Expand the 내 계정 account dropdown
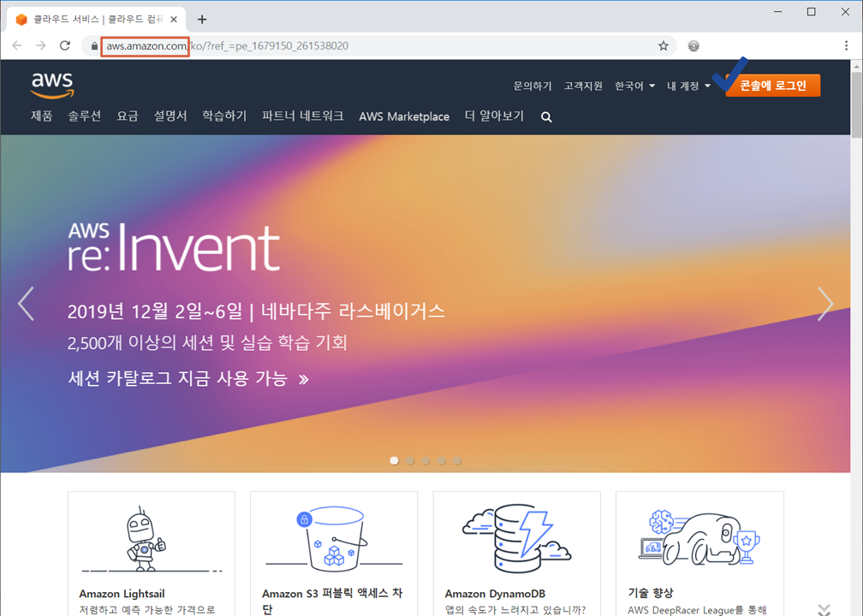 coord(688,86)
